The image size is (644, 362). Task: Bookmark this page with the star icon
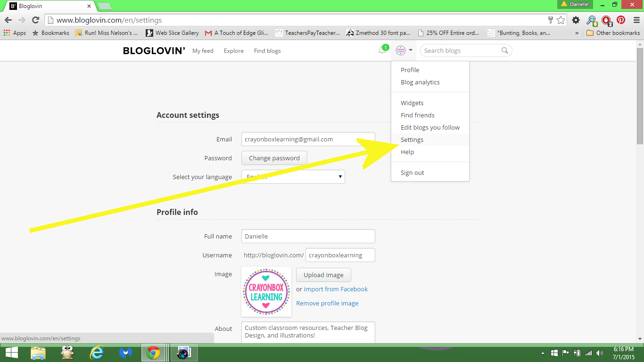[561, 20]
